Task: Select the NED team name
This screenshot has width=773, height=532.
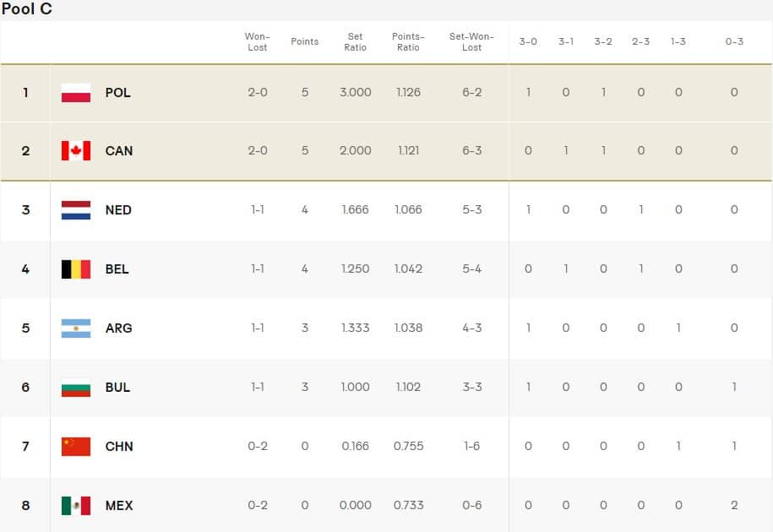Action: point(118,210)
